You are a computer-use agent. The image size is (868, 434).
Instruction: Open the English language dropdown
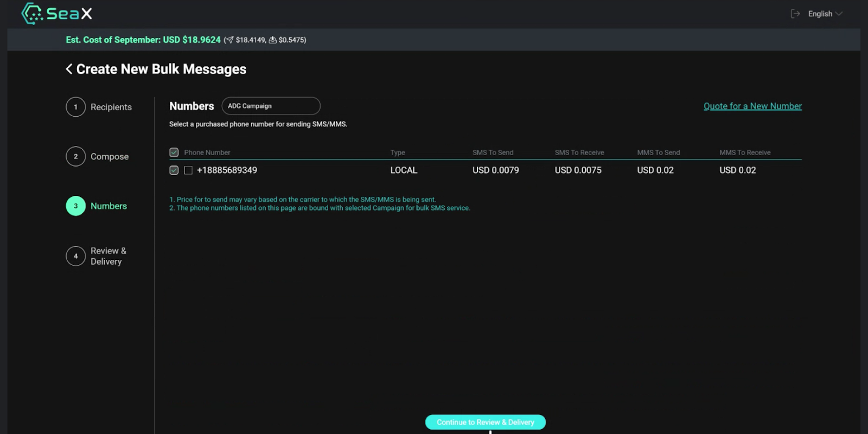[825, 14]
